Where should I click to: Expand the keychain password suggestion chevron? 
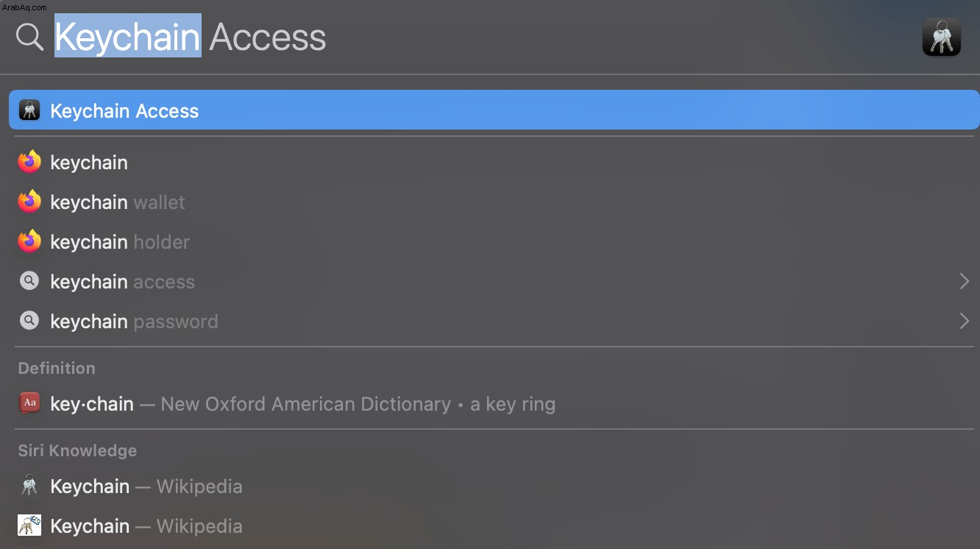pyautogui.click(x=964, y=321)
